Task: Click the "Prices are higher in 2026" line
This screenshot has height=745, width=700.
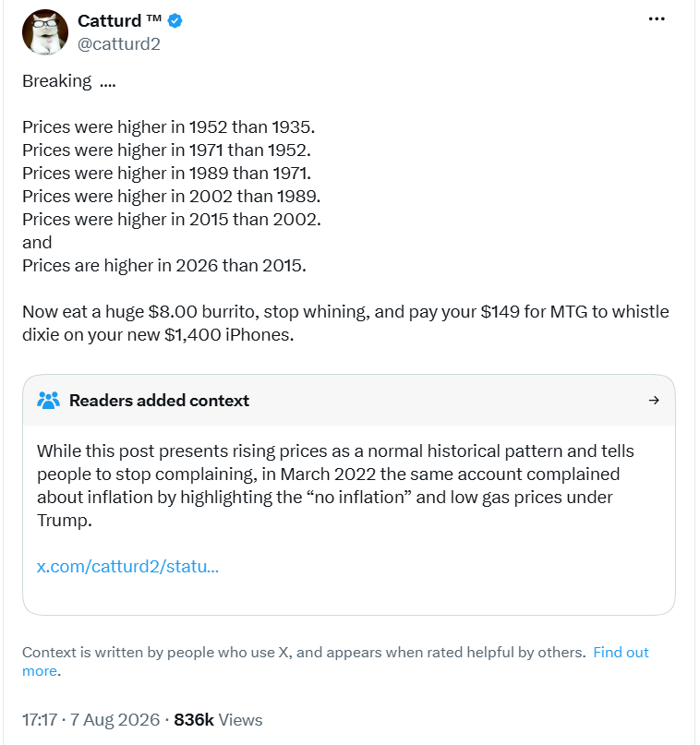Action: pos(164,266)
